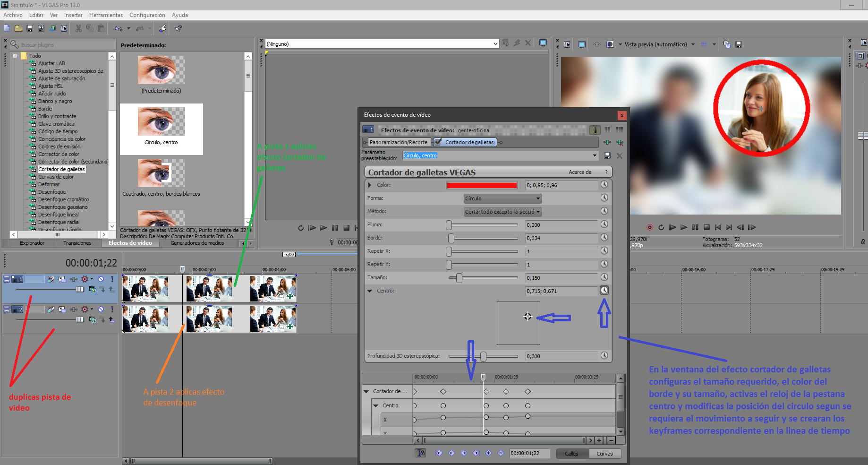Jump to the previous keyframe
Screen dimensions: 868x465
[x=451, y=453]
